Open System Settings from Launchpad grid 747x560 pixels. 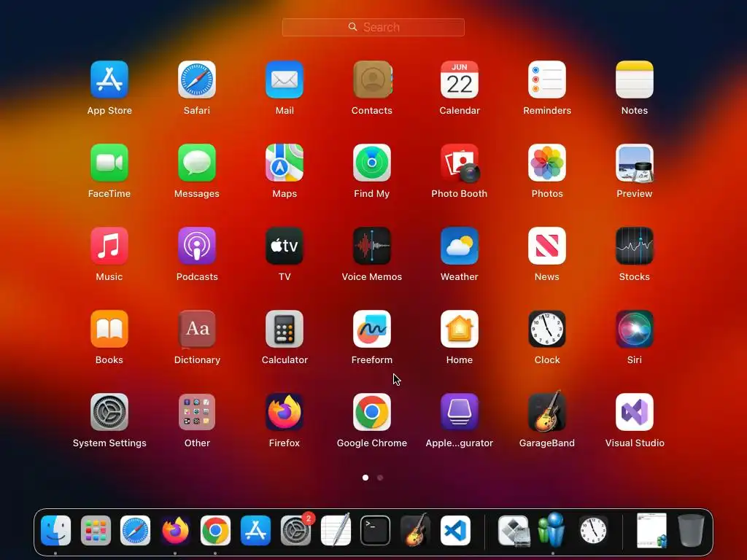109,412
